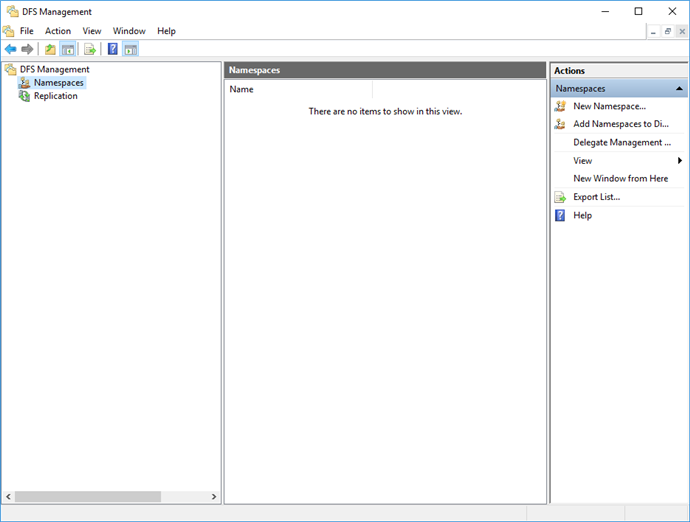Click New Namespace... action link
This screenshot has height=522, width=690.
[x=609, y=106]
